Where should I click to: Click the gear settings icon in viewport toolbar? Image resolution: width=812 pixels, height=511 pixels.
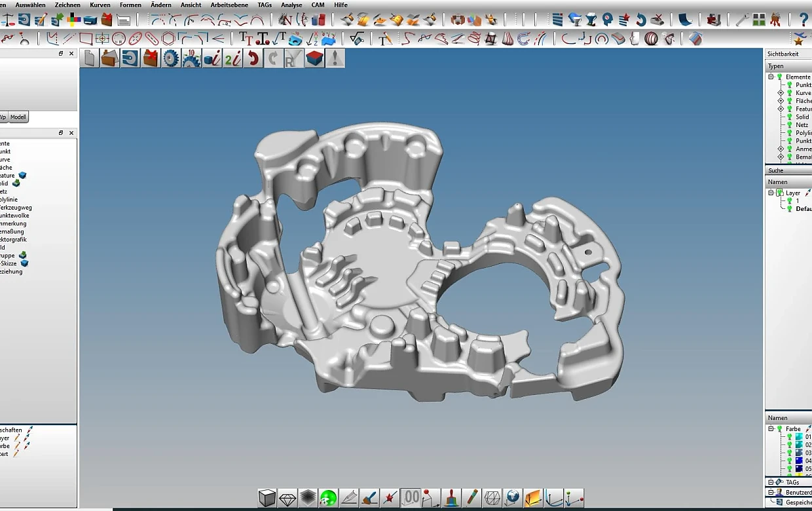tap(171, 59)
